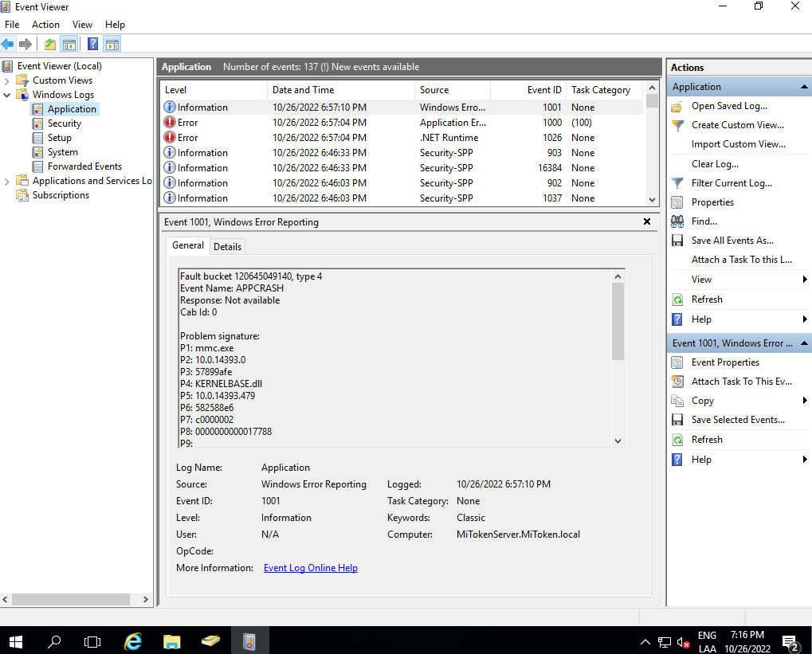
Task: Click the taskbar Search icon
Action: coord(54,642)
